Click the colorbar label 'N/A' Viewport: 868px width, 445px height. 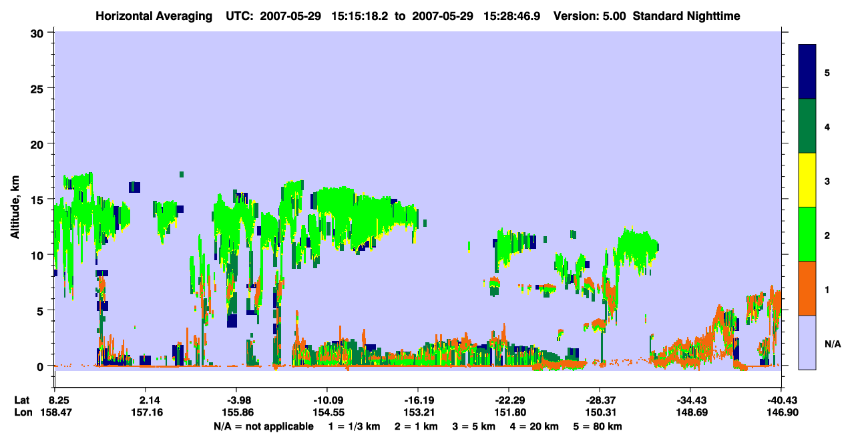833,344
